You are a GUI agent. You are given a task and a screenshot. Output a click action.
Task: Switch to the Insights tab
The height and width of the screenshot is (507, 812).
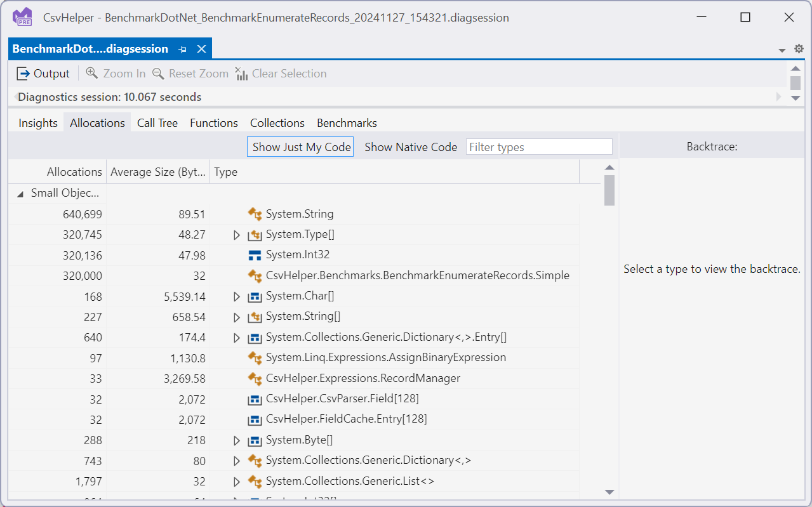(38, 123)
